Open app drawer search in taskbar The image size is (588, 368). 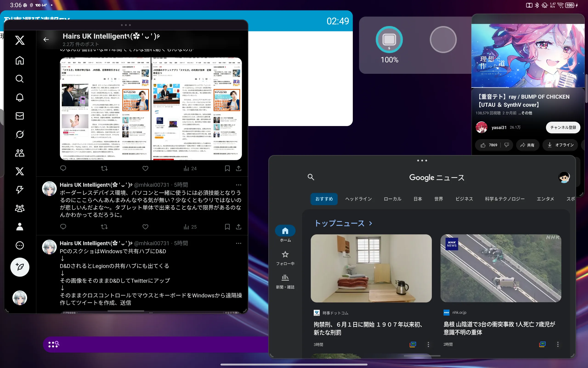54,344
